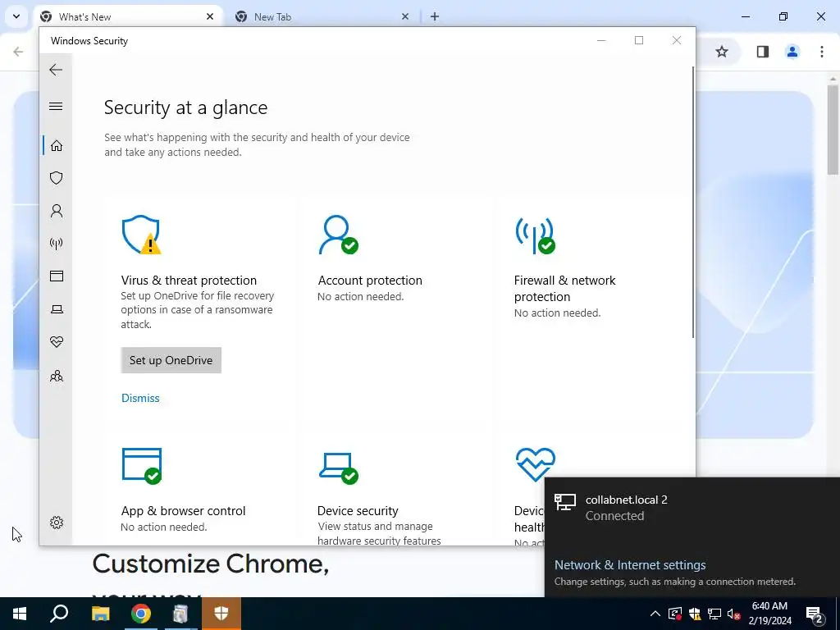This screenshot has width=840, height=630.
Task: Open the notification center icon
Action: click(x=815, y=614)
